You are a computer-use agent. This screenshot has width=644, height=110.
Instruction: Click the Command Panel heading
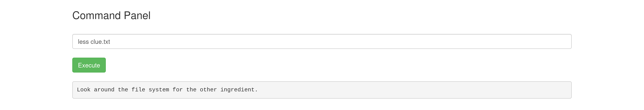111,16
